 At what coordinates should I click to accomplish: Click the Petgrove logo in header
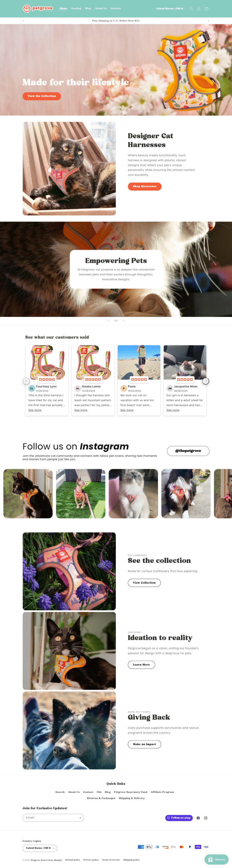click(38, 8)
